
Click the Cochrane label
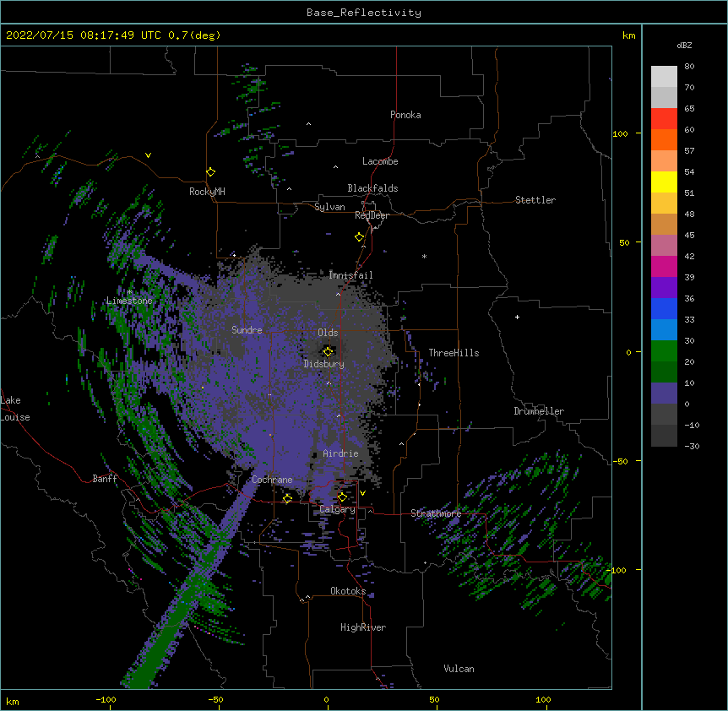click(272, 480)
